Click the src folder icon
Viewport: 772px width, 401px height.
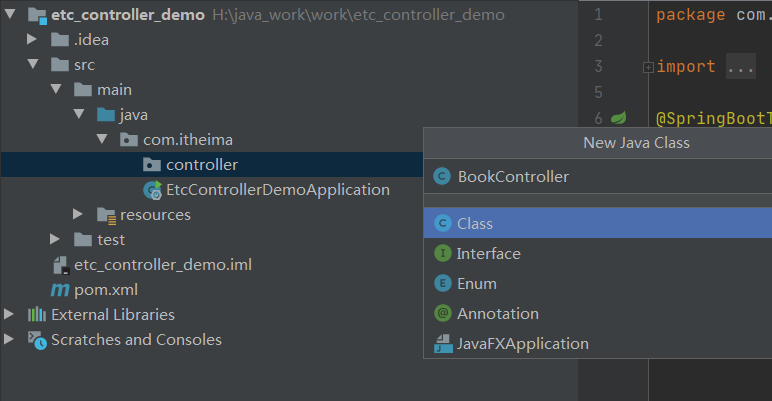point(60,65)
